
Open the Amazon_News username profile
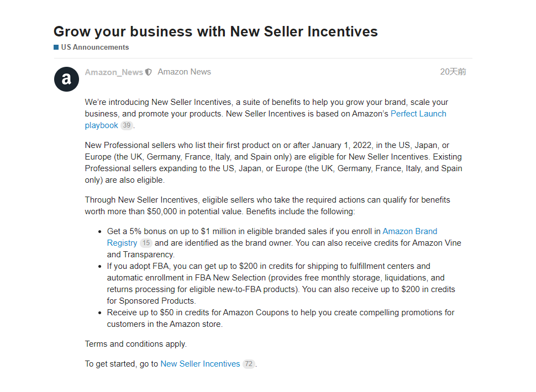(x=114, y=72)
